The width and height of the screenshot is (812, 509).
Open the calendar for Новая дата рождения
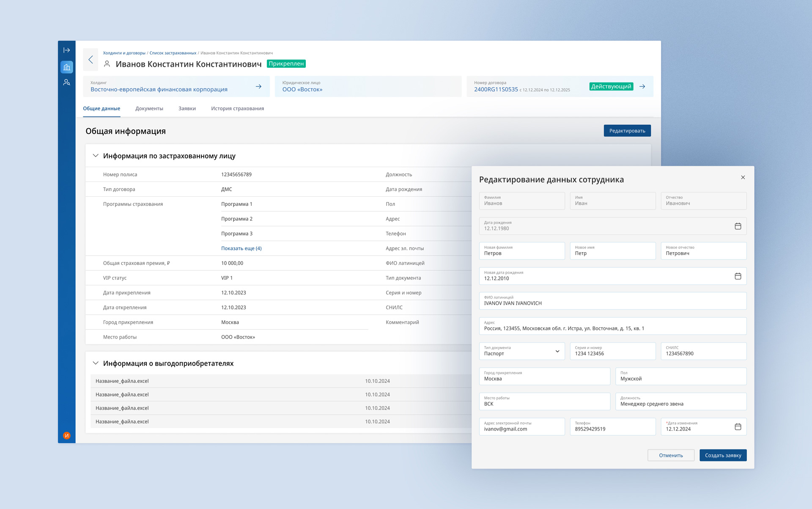tap(738, 276)
